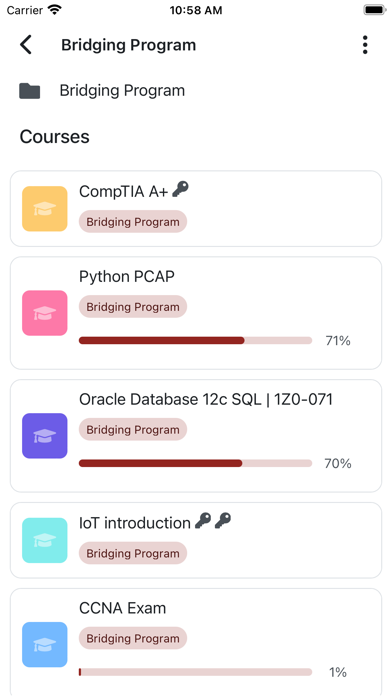
Task: Tap the pink Python PCAP course icon
Action: (45, 313)
